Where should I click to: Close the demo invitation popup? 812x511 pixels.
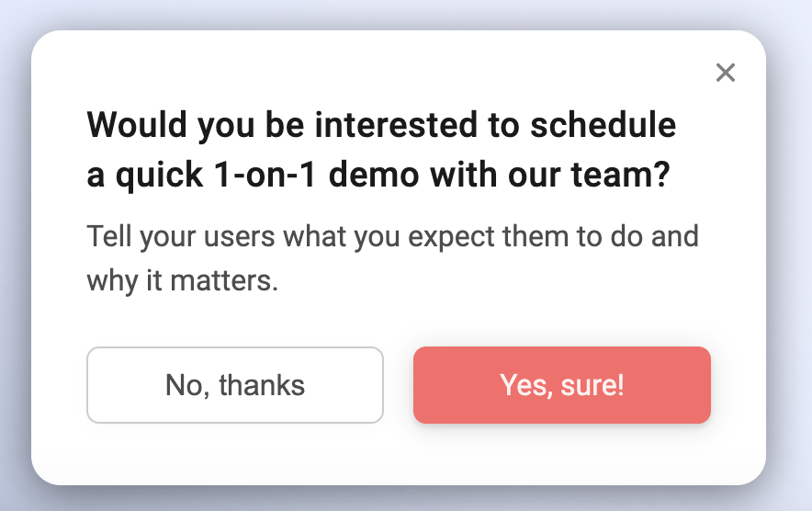click(x=726, y=73)
